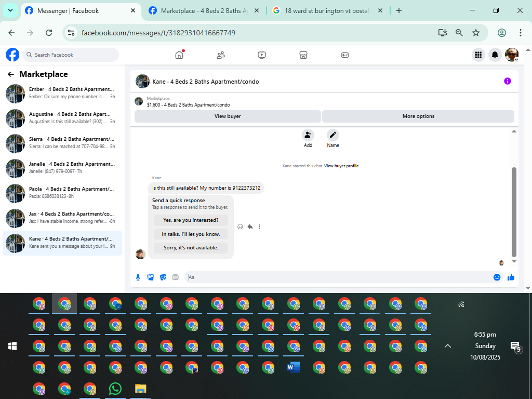Click the site information icon in address bar
The image size is (532, 399).
(x=71, y=33)
